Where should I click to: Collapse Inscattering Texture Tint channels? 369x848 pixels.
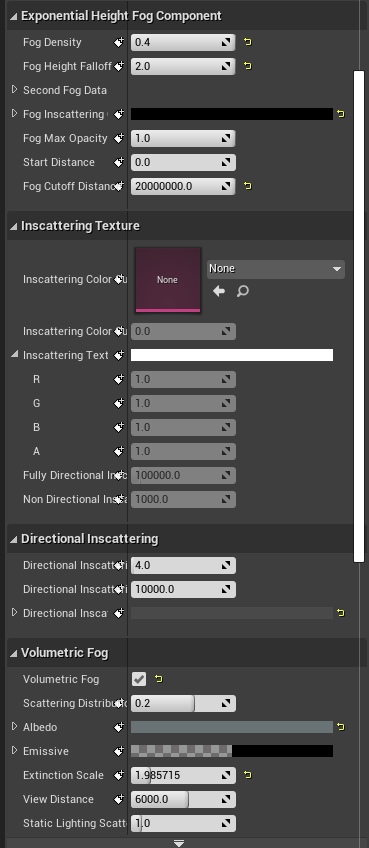pos(15,355)
